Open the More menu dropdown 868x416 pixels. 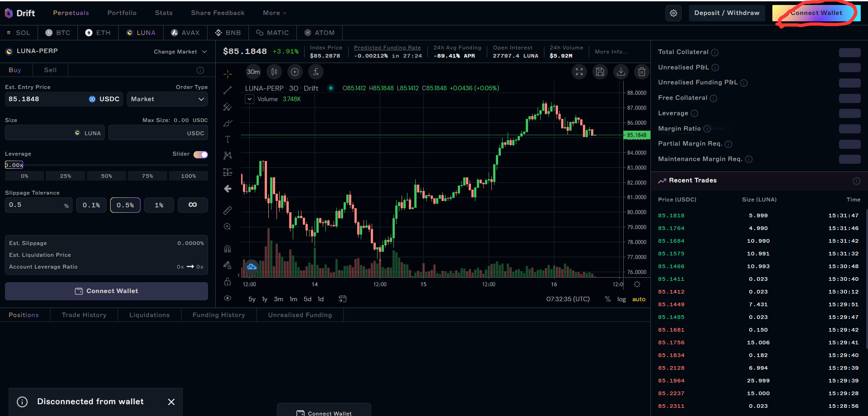tap(274, 13)
